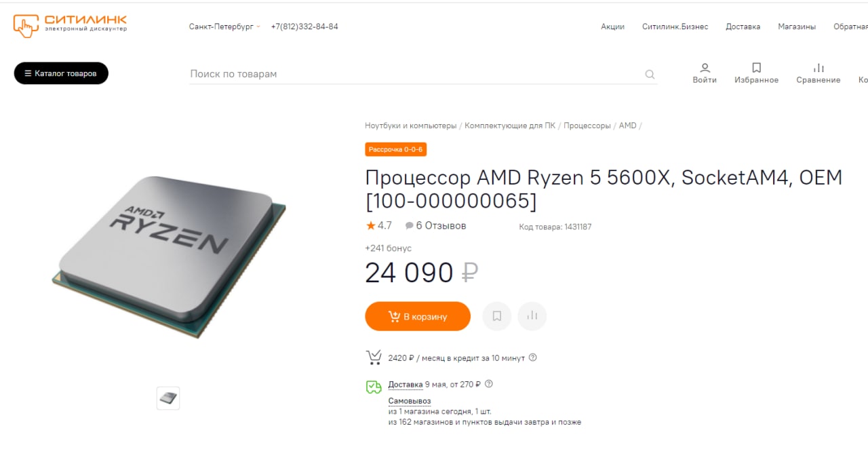
Task: Click the Citilink logo icon
Action: 25,26
